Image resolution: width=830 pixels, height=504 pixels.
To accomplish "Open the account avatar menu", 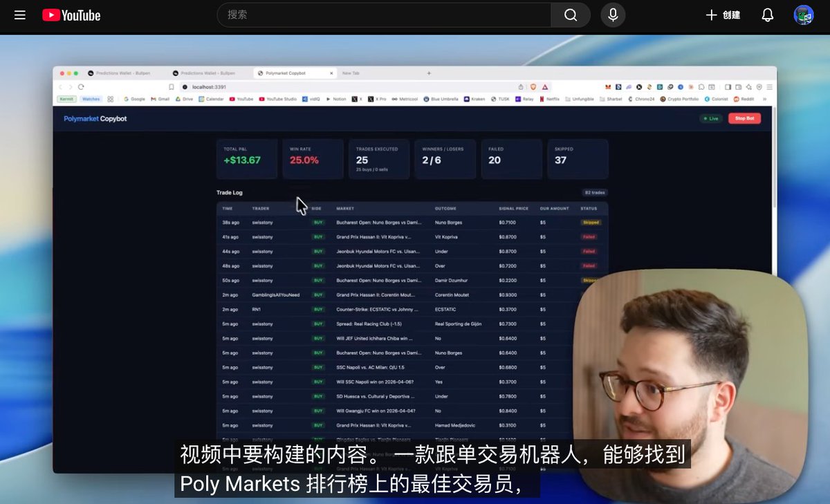I will pyautogui.click(x=804, y=15).
